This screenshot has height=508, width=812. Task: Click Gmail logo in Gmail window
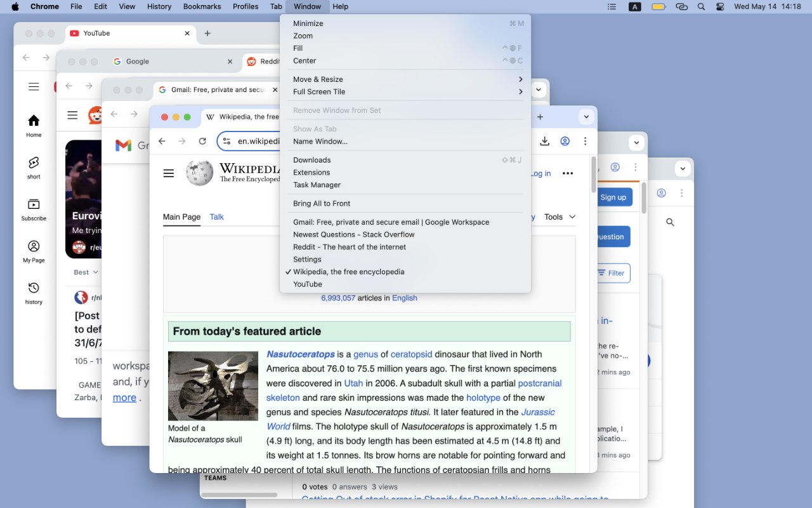123,145
